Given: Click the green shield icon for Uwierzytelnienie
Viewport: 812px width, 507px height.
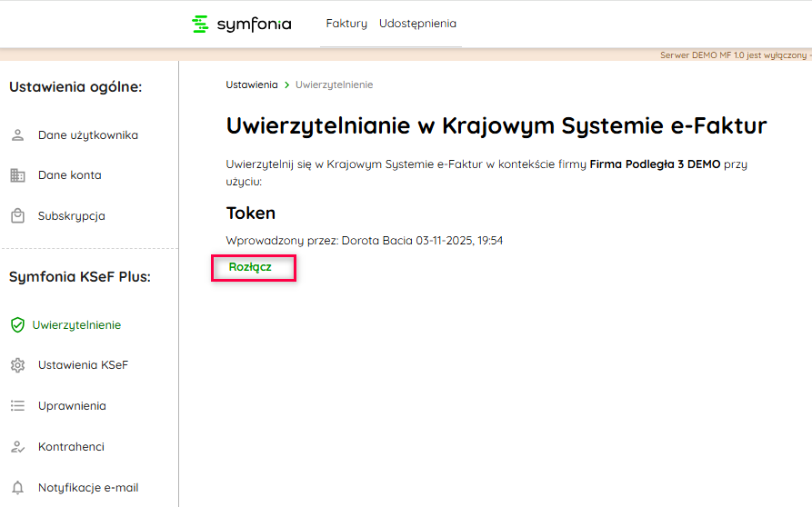Looking at the screenshot, I should 17,325.
